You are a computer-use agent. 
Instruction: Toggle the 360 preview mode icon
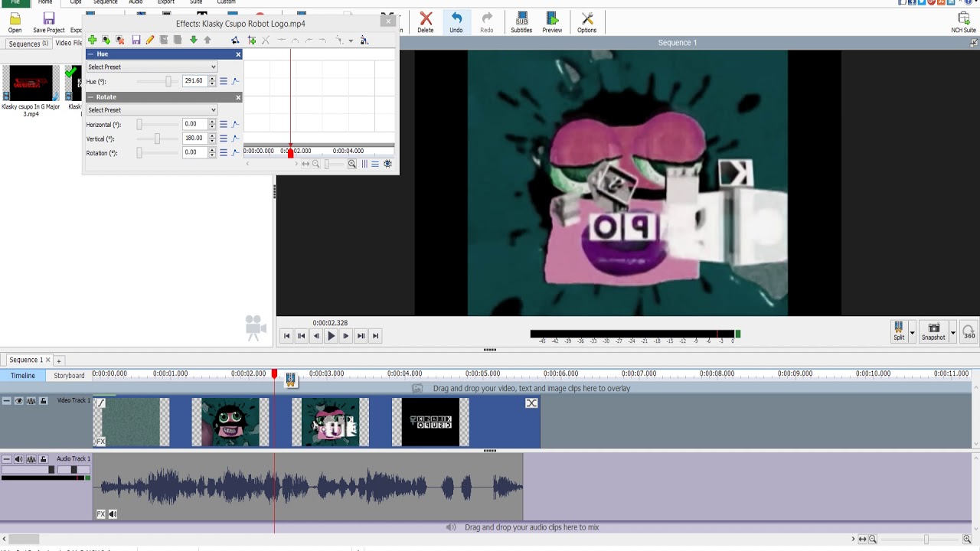[x=969, y=331]
